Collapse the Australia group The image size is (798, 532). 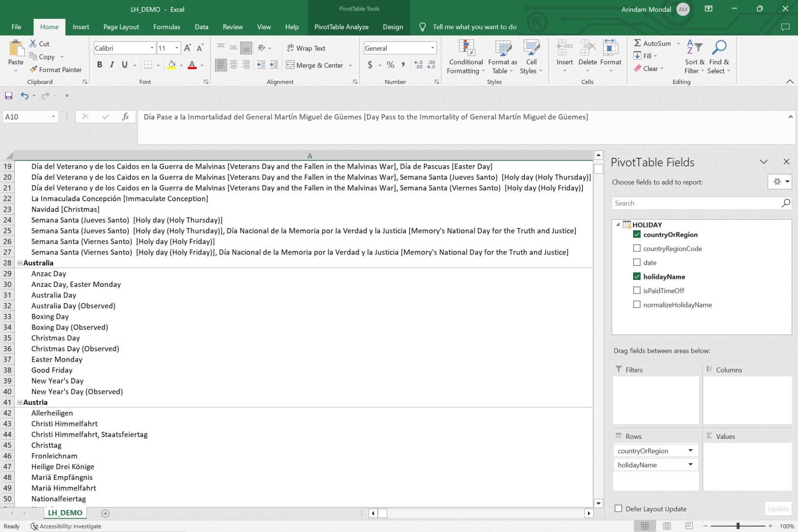19,263
